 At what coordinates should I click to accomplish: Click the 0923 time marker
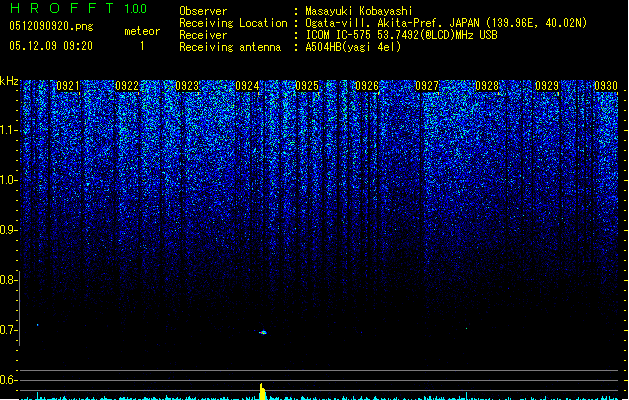187,85
